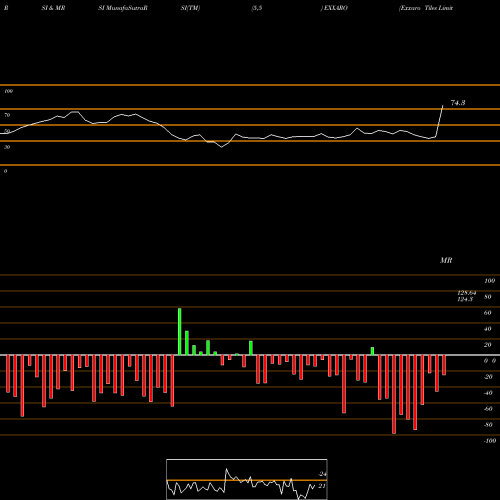
Task: Click the 'SI & MR' header text
Action: tap(53, 8)
